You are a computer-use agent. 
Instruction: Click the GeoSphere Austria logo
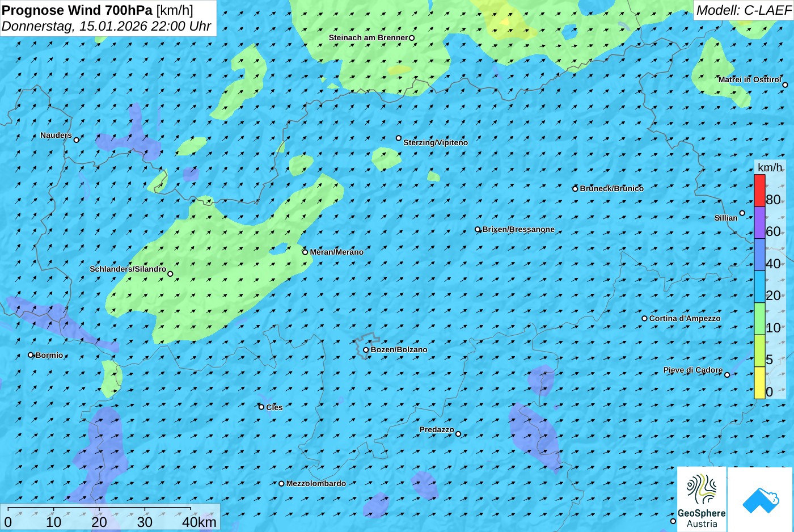(702, 500)
